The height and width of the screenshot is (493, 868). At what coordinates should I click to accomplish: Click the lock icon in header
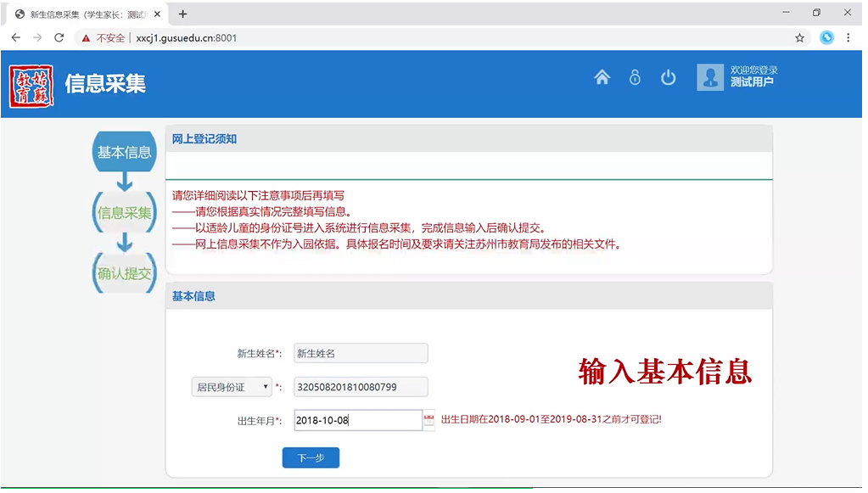tap(635, 77)
